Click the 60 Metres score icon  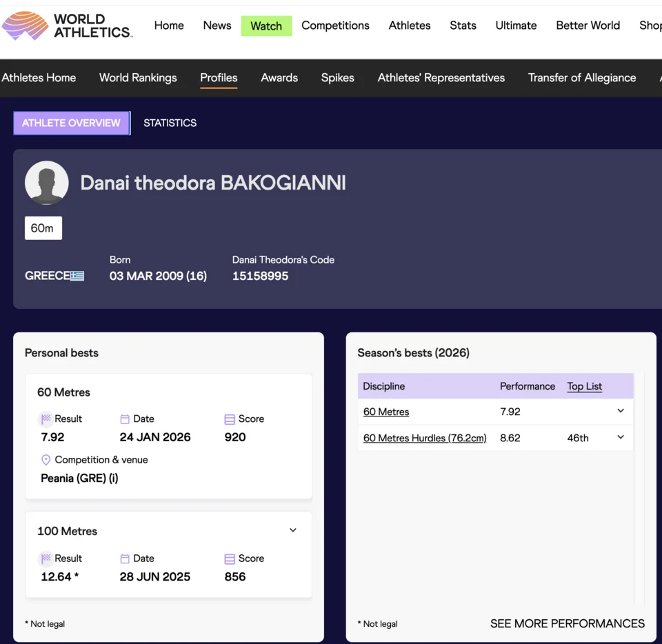(x=230, y=419)
